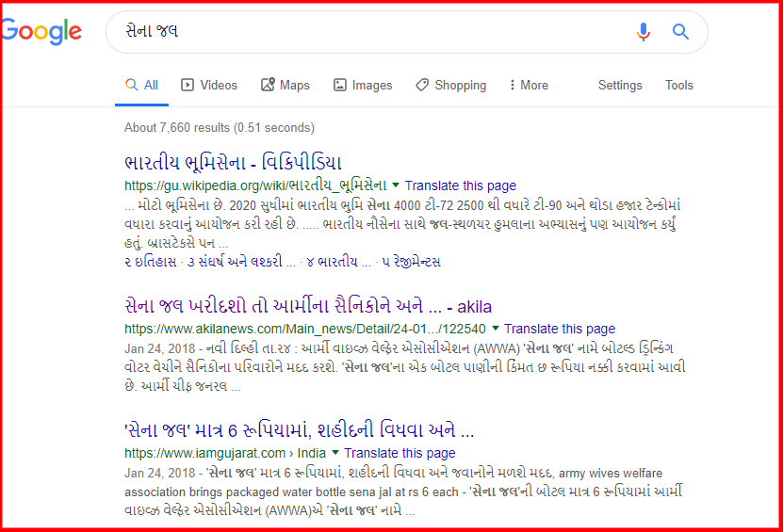Translate the Wikipedia result page

pyautogui.click(x=461, y=185)
